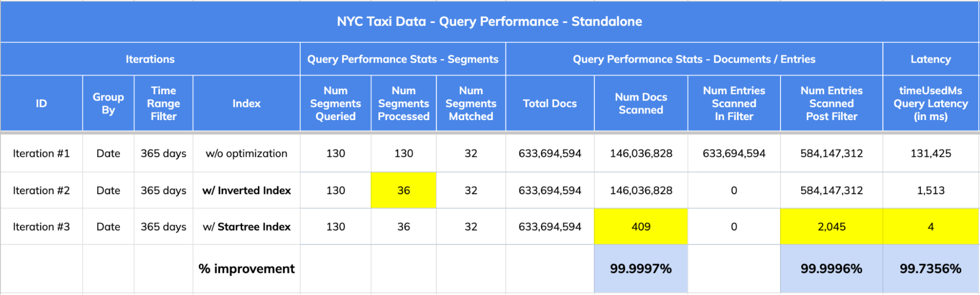The image size is (980, 295).
Task: Click the yellow '2,045' entries cell
Action: tap(831, 227)
